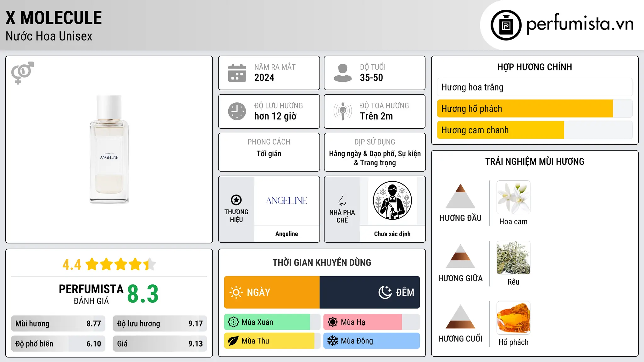The width and height of the screenshot is (644, 362).
Task: Click the 35-50 age range value
Action: click(x=371, y=78)
